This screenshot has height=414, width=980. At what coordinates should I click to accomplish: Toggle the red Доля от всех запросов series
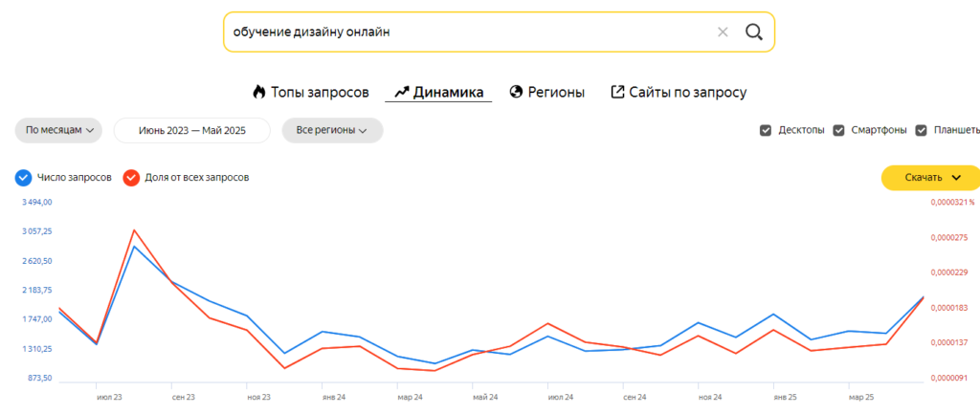pyautogui.click(x=131, y=178)
